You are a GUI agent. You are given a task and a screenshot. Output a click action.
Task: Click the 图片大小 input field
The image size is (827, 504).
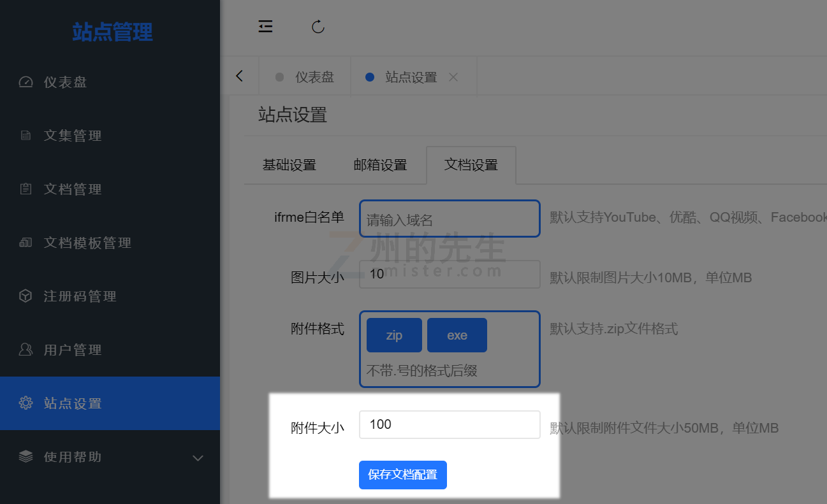click(x=450, y=274)
